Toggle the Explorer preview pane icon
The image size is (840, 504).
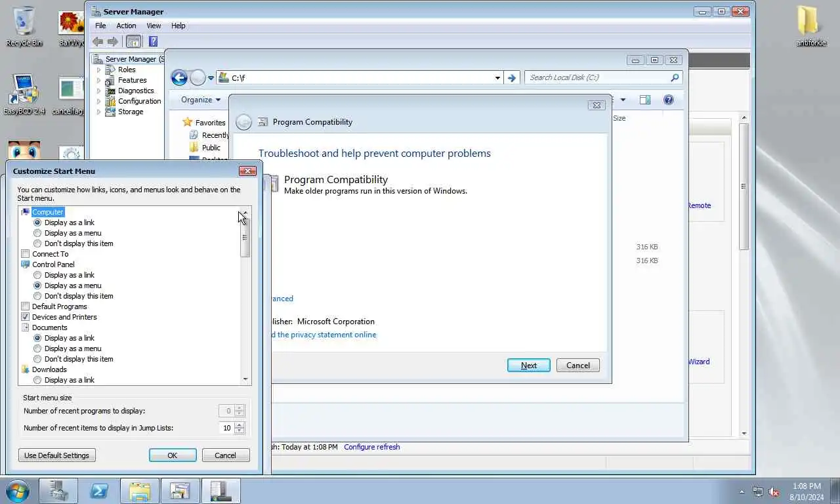[x=645, y=100]
